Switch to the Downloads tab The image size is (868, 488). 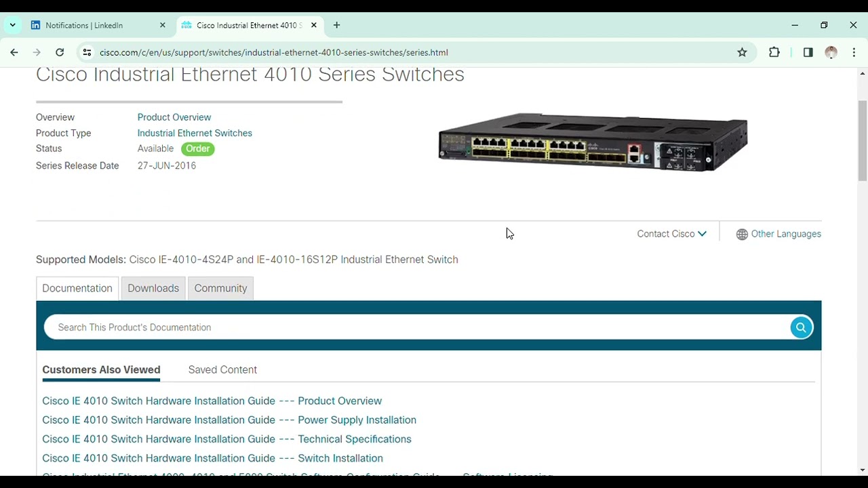pyautogui.click(x=153, y=288)
